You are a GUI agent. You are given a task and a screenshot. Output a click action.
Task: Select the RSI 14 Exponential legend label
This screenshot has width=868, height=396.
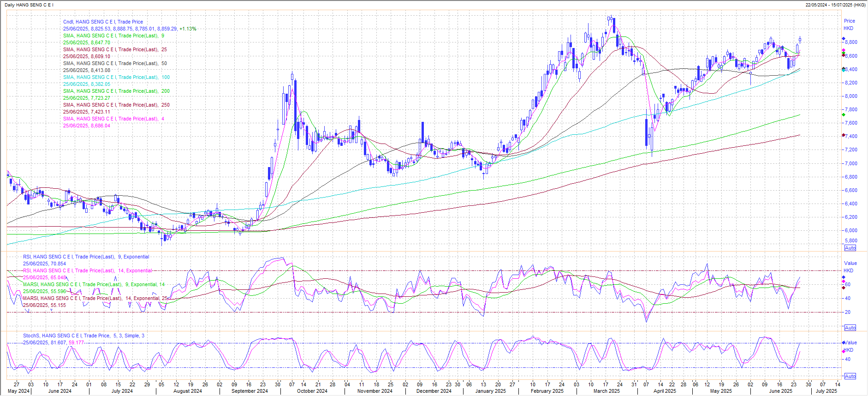point(88,270)
